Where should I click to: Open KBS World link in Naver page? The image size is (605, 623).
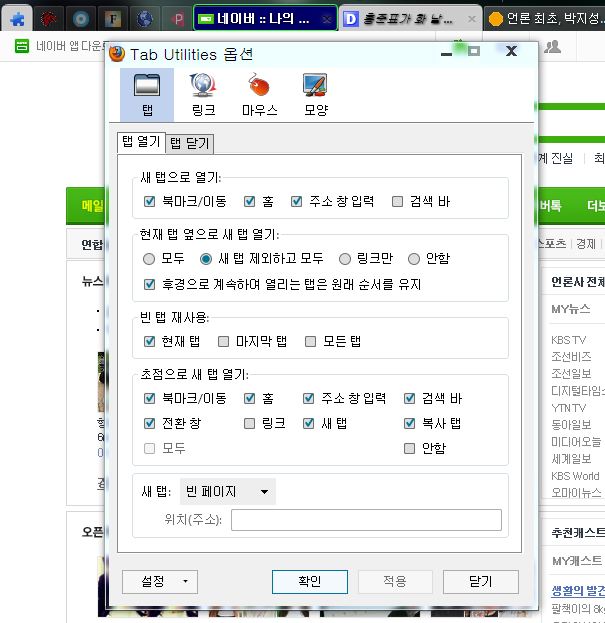[575, 476]
